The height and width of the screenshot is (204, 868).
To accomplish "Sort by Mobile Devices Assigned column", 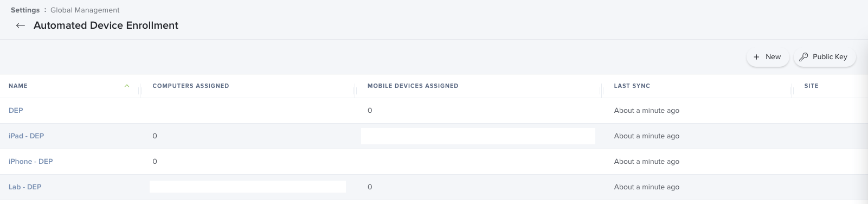I will pos(413,86).
